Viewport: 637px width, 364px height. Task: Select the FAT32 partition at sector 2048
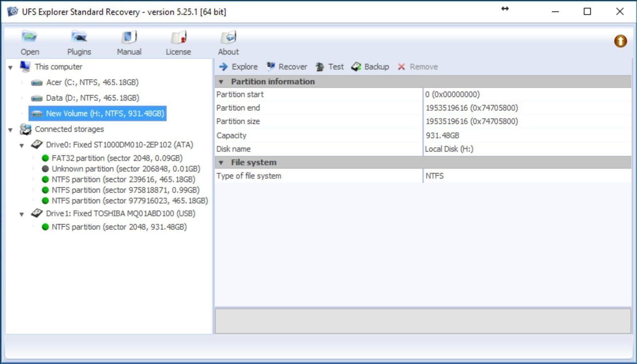117,158
